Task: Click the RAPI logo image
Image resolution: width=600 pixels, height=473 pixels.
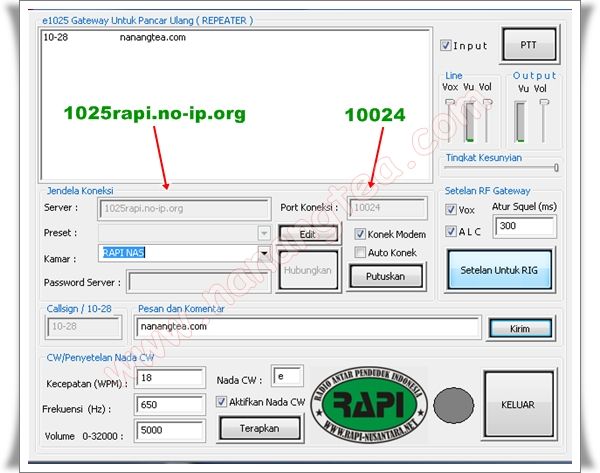Action: point(369,404)
